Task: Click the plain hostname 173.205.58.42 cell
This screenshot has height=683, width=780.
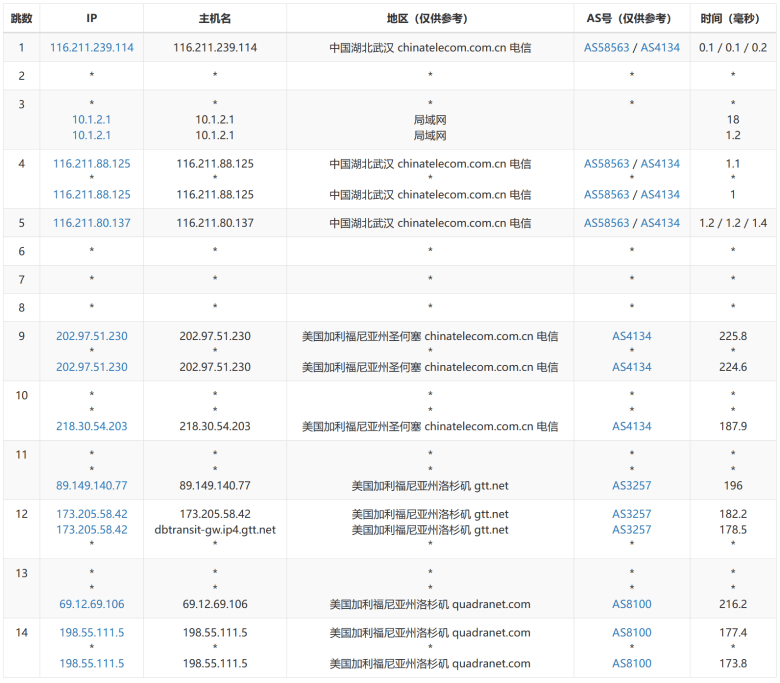Action: 215,514
